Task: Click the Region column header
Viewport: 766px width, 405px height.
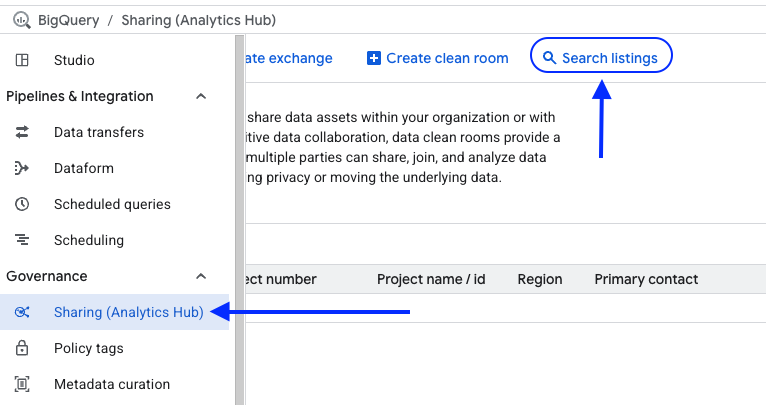Action: pos(540,279)
